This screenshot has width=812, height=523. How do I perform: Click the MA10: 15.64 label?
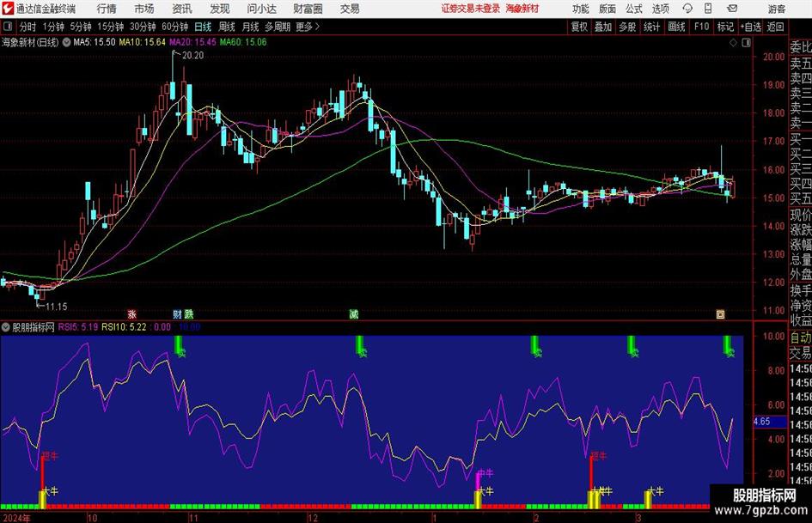point(143,42)
